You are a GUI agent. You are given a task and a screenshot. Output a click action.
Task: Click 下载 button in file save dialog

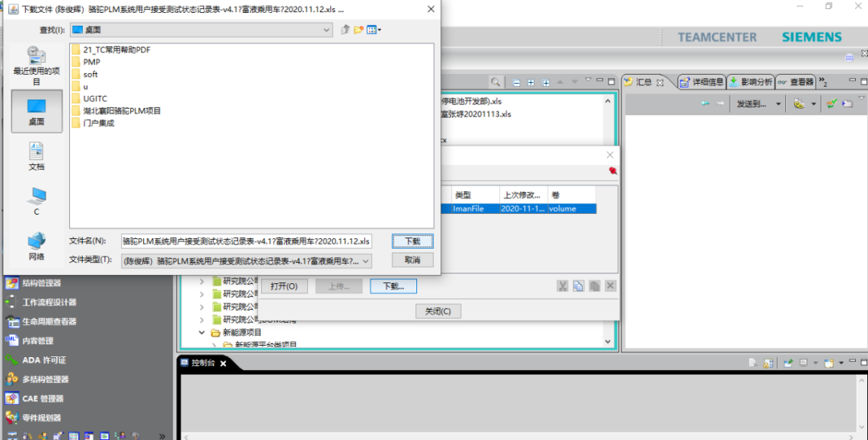pos(412,241)
